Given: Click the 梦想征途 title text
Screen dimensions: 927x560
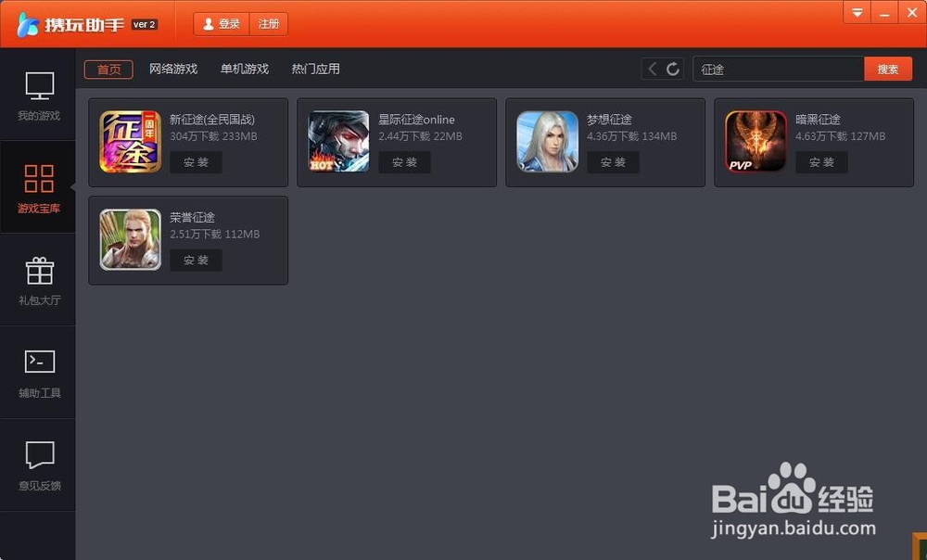Looking at the screenshot, I should pyautogui.click(x=610, y=120).
